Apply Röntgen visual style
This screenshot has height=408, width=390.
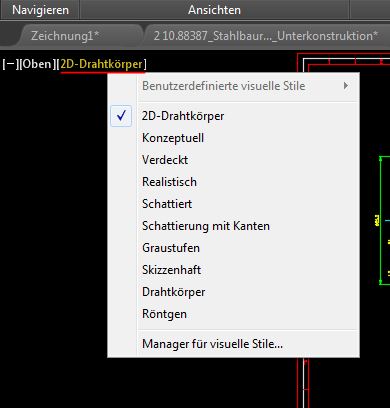click(233, 314)
